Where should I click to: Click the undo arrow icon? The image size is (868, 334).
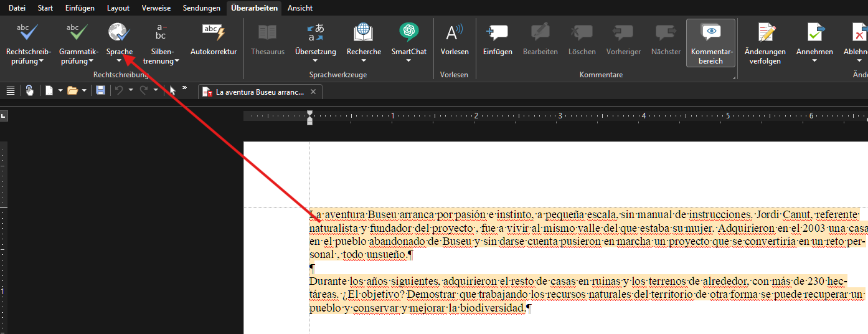[x=119, y=90]
